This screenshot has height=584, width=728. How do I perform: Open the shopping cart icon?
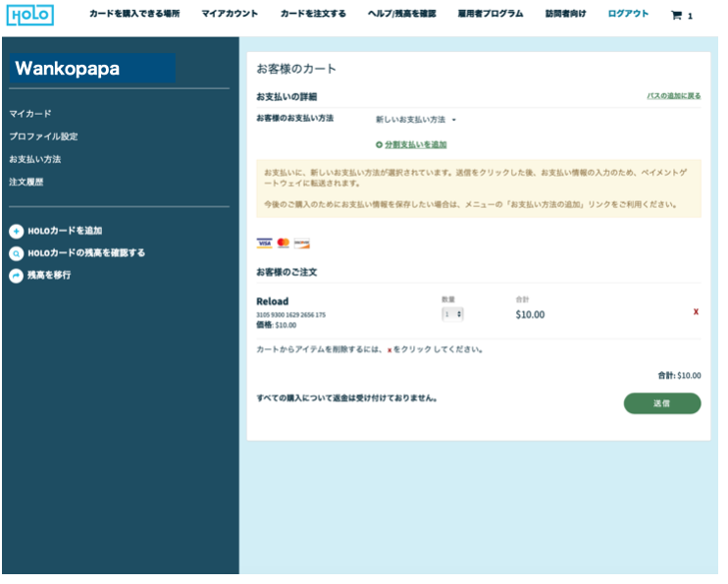(x=676, y=16)
